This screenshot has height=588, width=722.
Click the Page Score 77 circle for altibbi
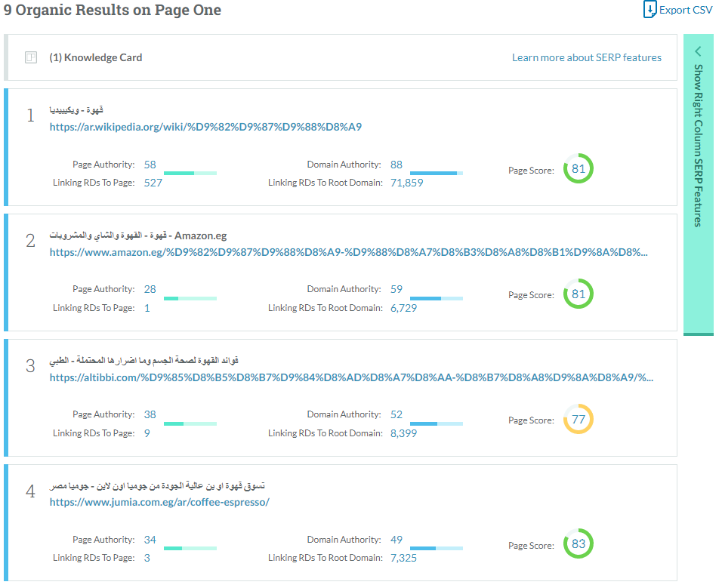pos(579,420)
